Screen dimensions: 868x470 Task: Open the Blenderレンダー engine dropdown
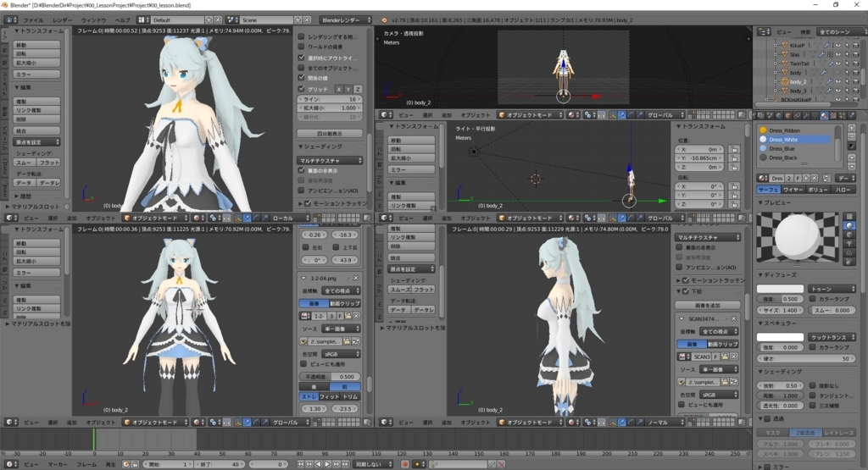346,20
